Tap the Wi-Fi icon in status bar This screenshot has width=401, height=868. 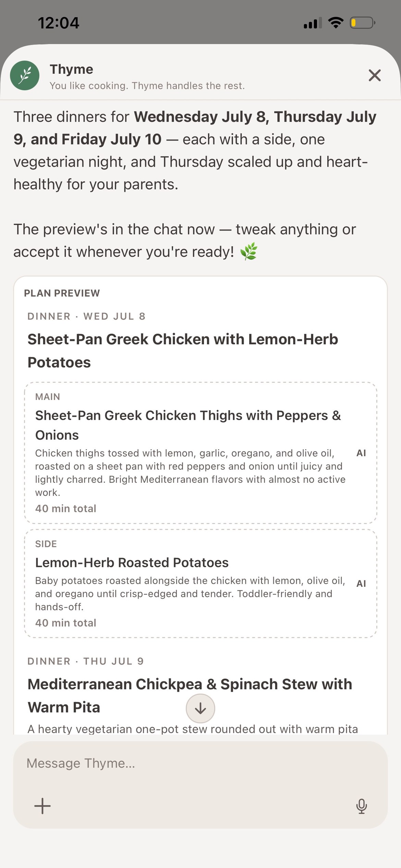pos(336,23)
